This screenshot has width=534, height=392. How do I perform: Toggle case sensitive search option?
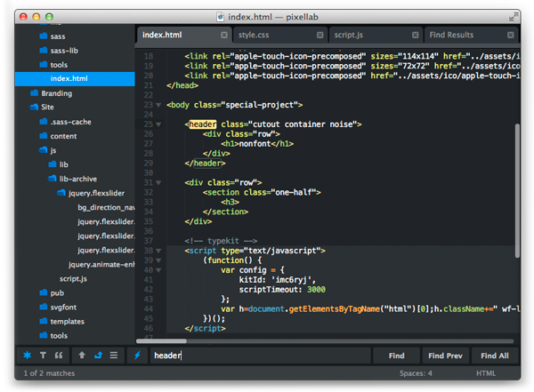(x=44, y=356)
